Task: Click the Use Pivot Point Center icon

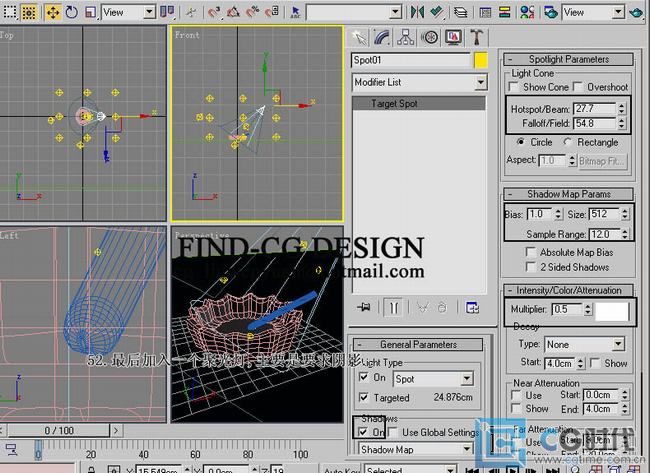Action: point(167,12)
